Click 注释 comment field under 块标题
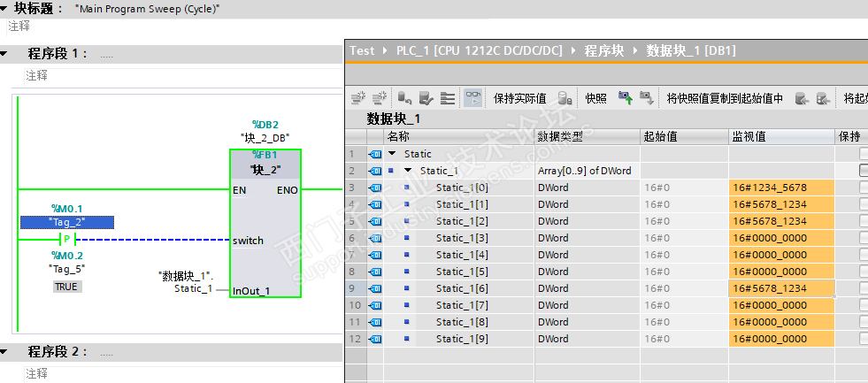This screenshot has height=383, width=868. 19,26
